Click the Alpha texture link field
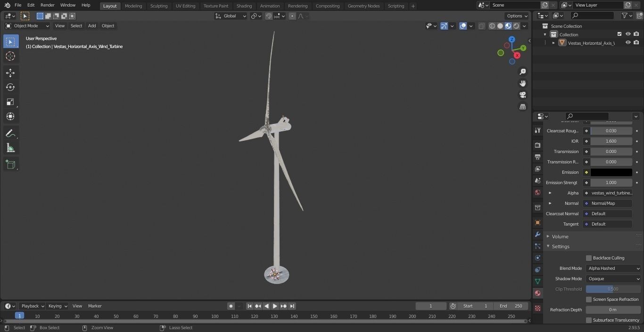644x332 pixels. coord(608,193)
